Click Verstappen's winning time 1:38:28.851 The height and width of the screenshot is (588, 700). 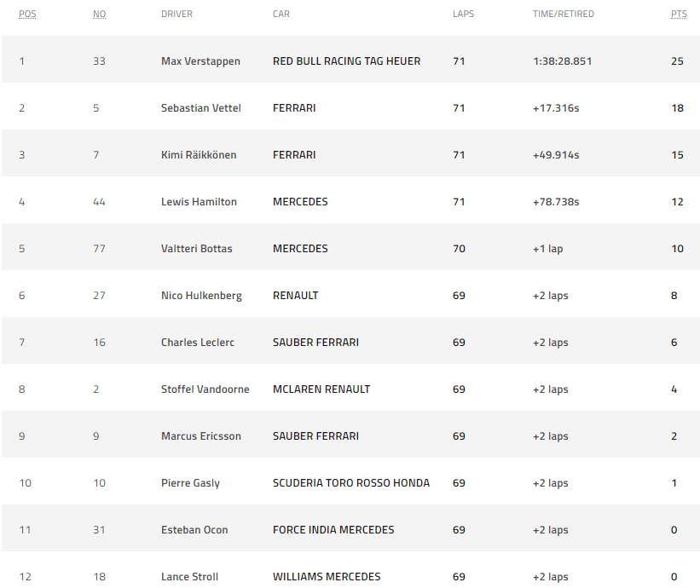click(x=562, y=61)
